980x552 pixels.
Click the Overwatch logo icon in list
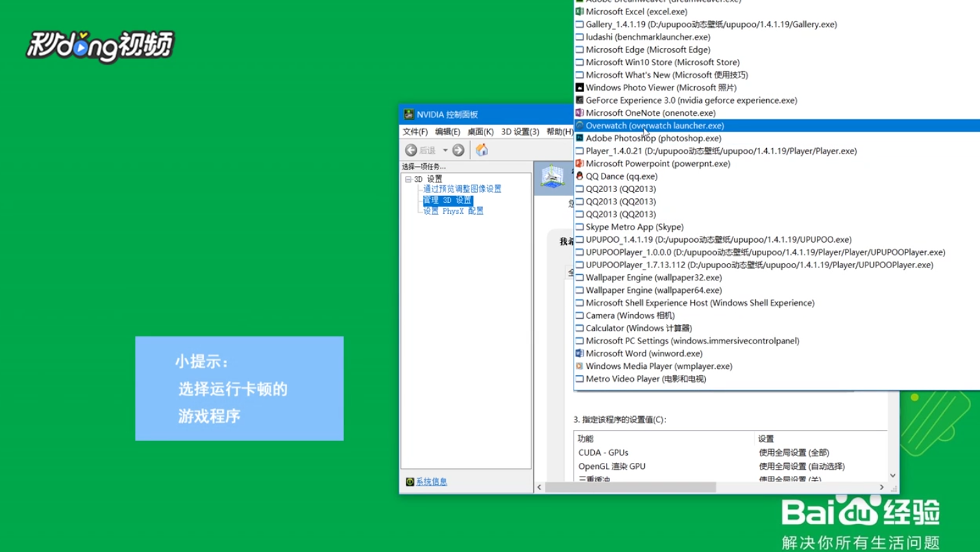point(579,125)
